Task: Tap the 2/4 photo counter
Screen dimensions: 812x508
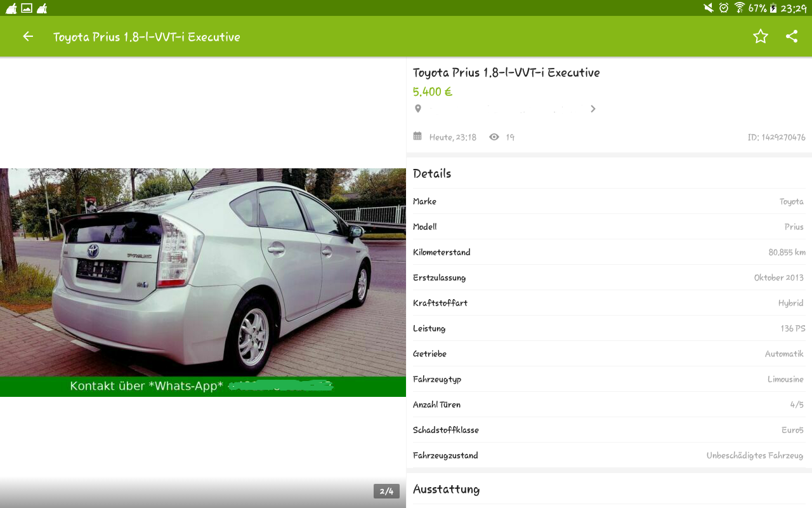Action: tap(386, 491)
